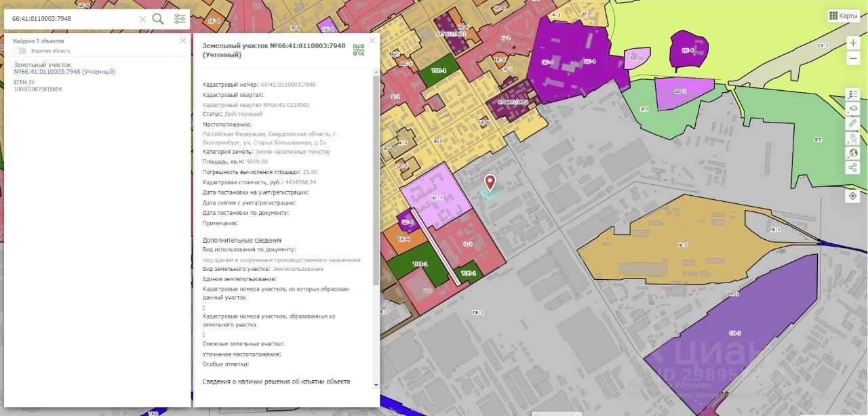Zoom out the map with minus button
The height and width of the screenshot is (416, 868).
pos(853,58)
